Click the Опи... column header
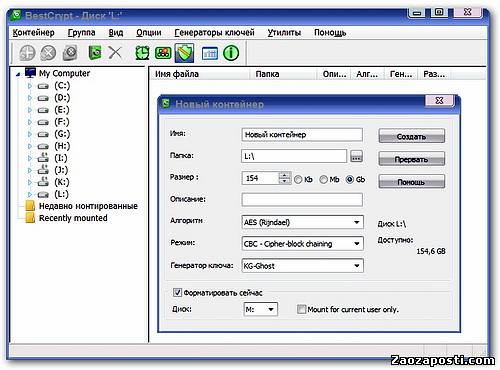 pos(333,74)
